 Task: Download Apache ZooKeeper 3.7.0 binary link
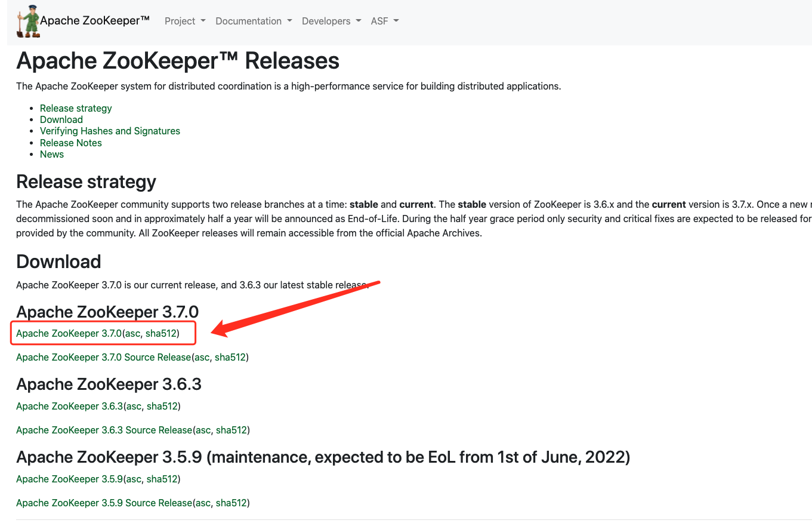(x=69, y=333)
